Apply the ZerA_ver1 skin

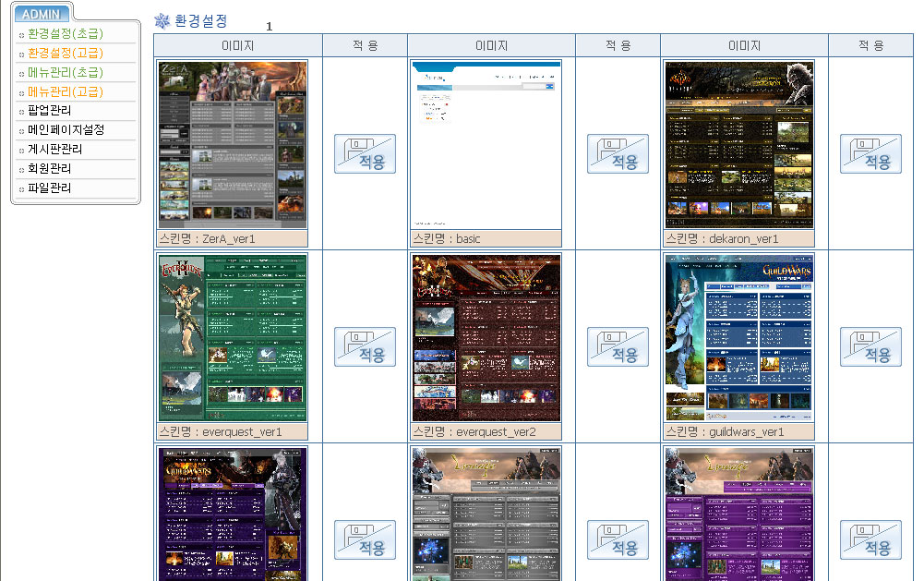(365, 153)
